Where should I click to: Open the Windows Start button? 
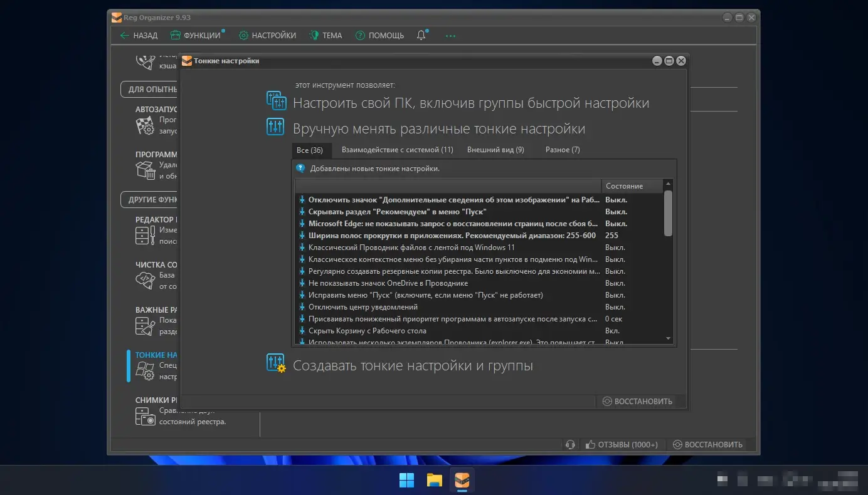pos(406,481)
